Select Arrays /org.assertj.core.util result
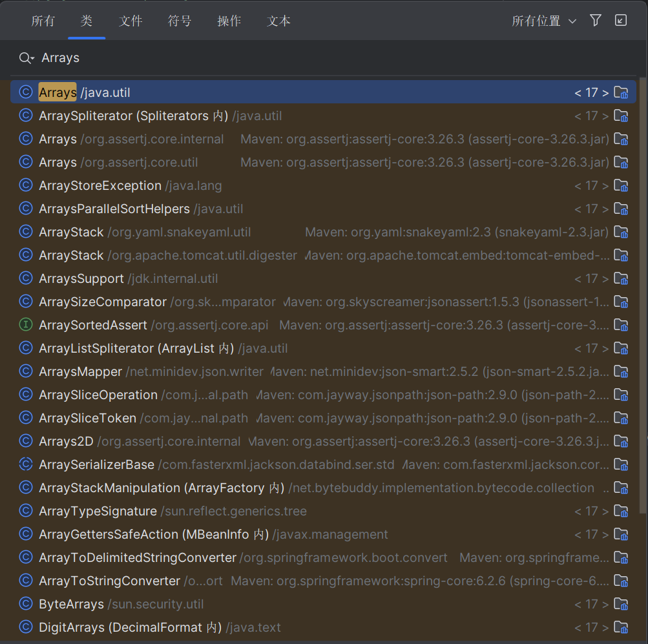Image resolution: width=648 pixels, height=644 pixels. tap(323, 162)
